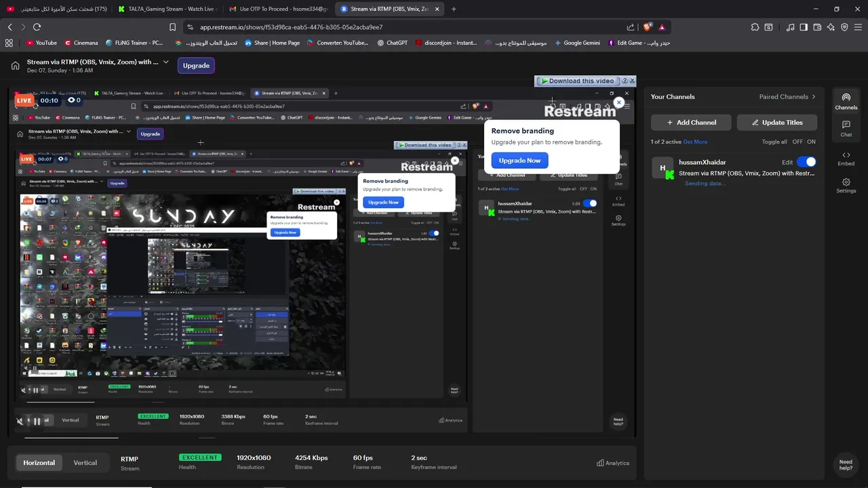Open the Chat sidebar panel
The width and height of the screenshot is (868, 488).
[846, 129]
